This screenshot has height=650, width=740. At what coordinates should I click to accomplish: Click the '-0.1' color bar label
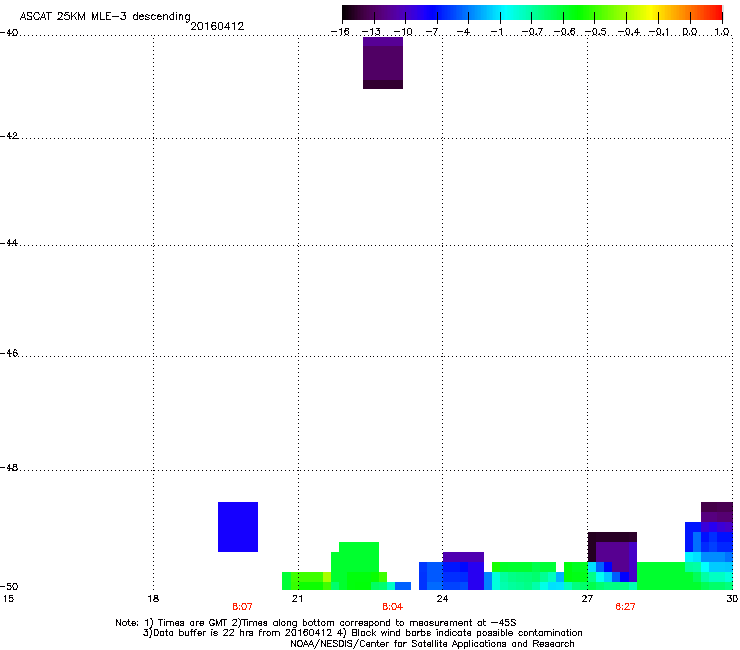(x=659, y=32)
